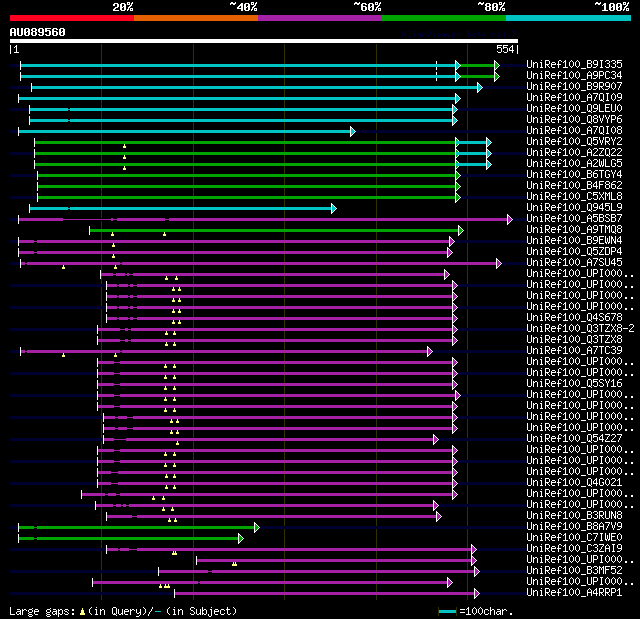
Task: Pick the UniRef100_C5XML8 hit name
Action: 574,197
